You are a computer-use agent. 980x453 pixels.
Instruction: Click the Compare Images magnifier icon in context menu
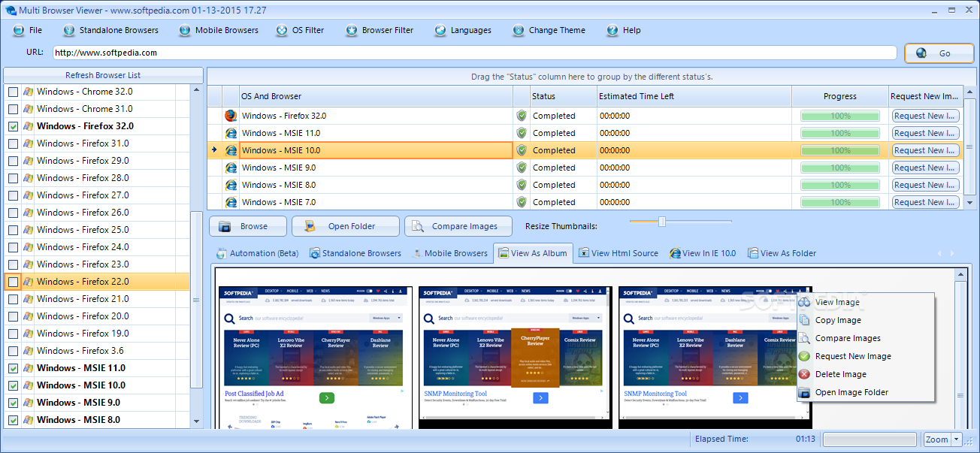click(x=804, y=338)
